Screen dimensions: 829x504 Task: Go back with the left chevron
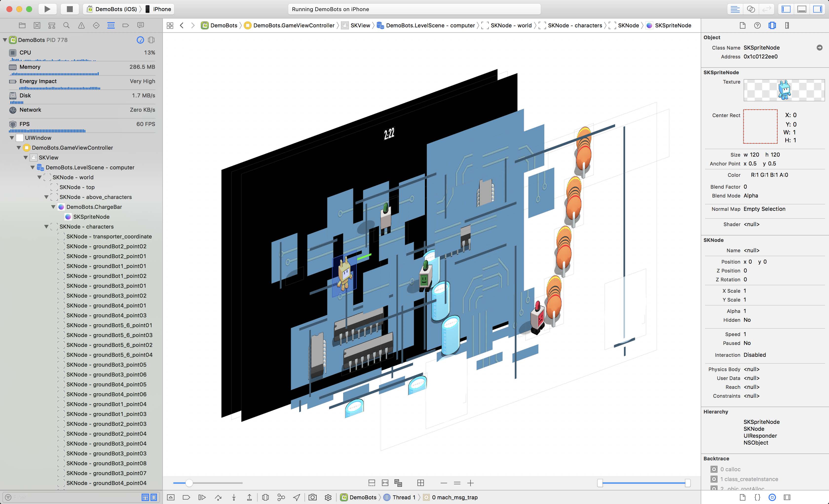pos(182,26)
